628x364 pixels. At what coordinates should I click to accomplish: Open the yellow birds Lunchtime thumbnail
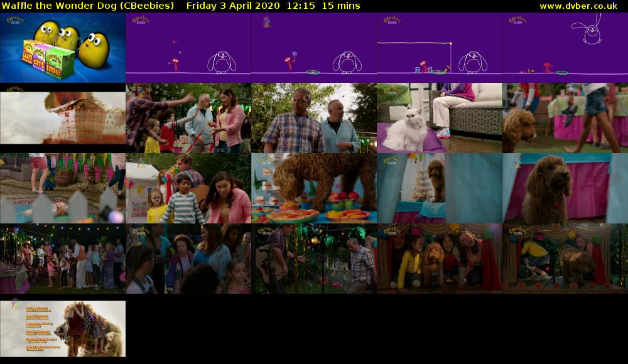(x=63, y=47)
